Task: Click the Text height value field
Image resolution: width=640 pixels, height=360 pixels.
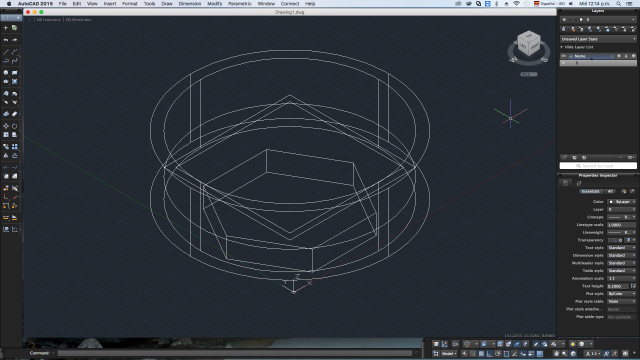Action: 618,286
